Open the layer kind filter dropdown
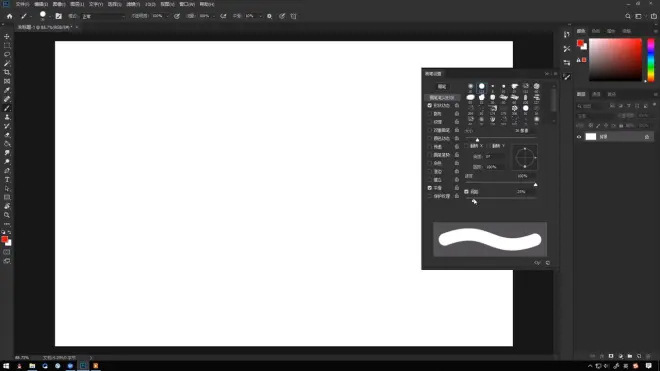 pyautogui.click(x=591, y=106)
